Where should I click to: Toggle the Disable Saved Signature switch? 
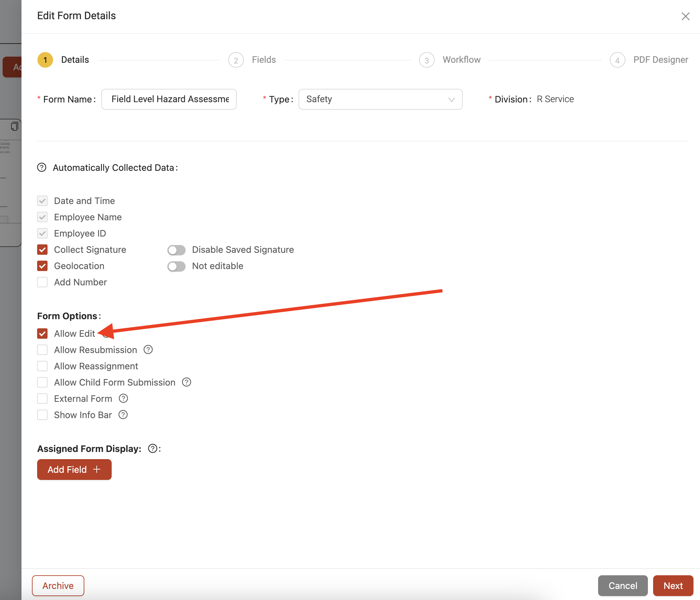click(x=176, y=250)
